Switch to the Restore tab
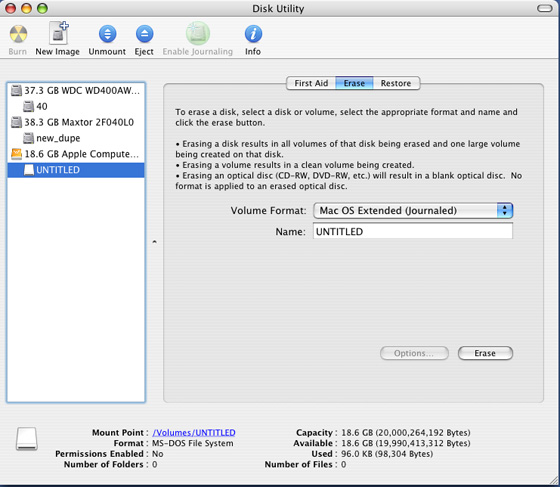 tap(396, 83)
